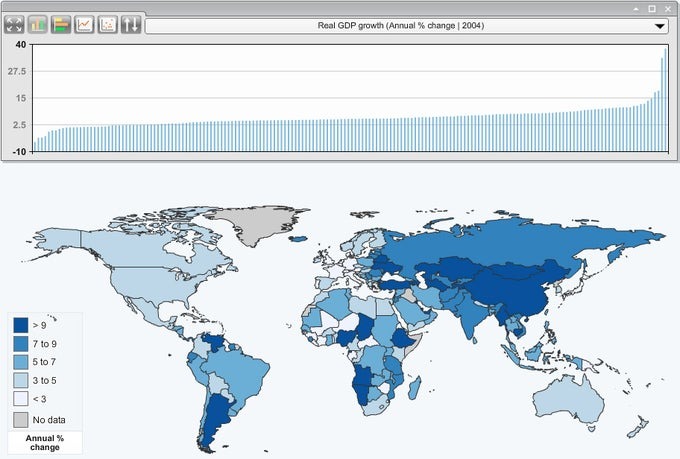The image size is (680, 459).
Task: Click the '5 to 7' legend color box
Action: [x=21, y=362]
